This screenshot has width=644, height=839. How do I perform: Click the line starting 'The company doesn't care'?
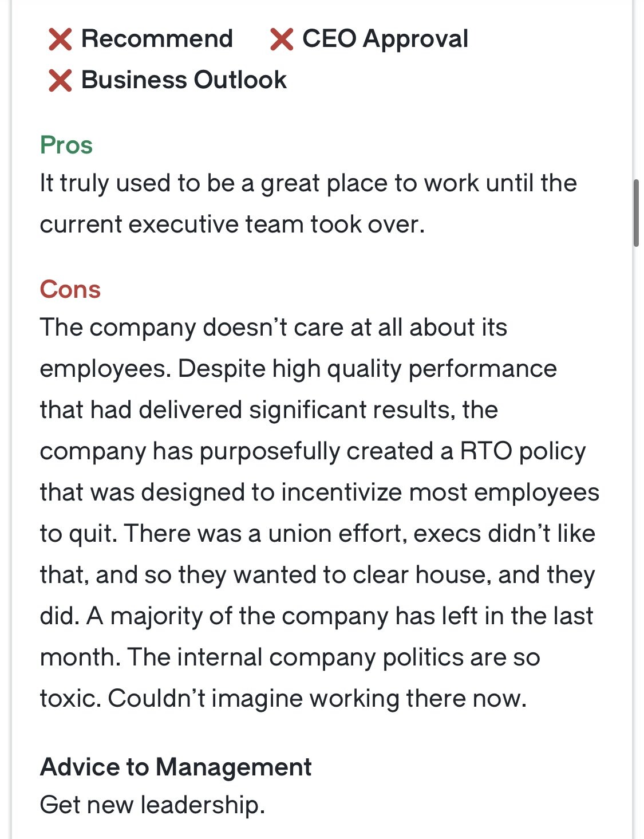[274, 328]
